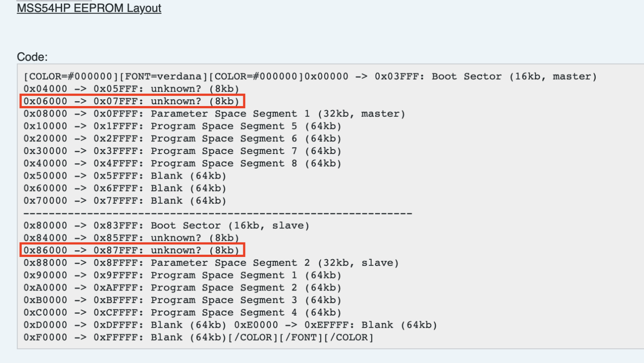Click the 0x50000 -> 0x5FFFF Blank line
Viewport: 644px width, 363px height.
tap(125, 176)
